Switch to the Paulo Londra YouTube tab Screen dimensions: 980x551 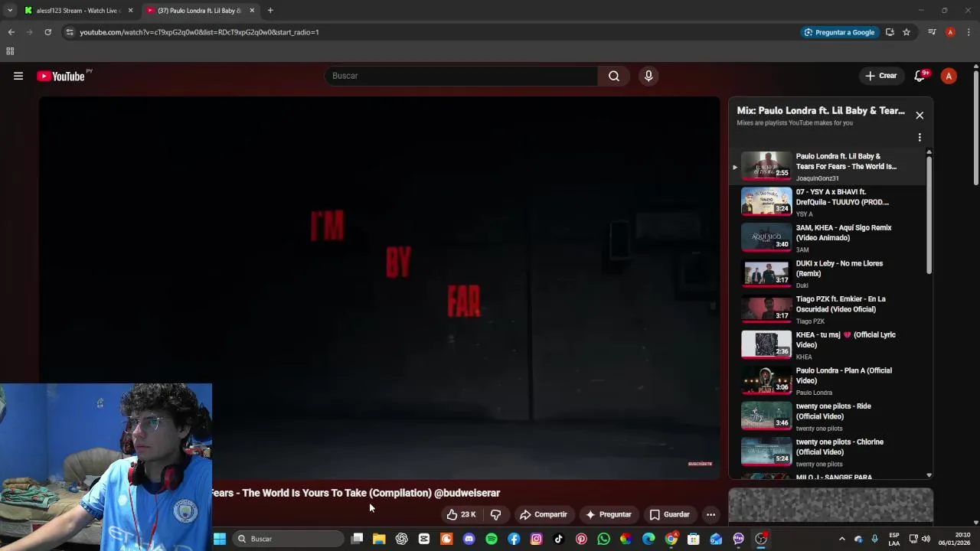[199, 11]
